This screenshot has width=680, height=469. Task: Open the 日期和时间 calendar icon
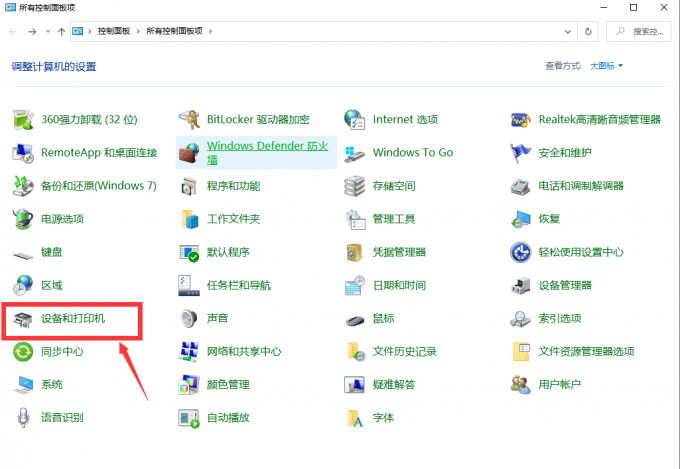355,285
